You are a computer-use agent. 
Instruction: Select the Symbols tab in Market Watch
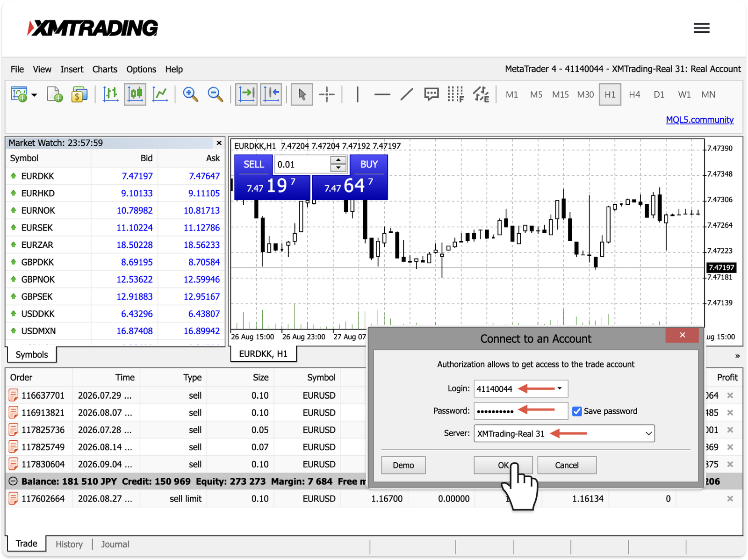32,354
